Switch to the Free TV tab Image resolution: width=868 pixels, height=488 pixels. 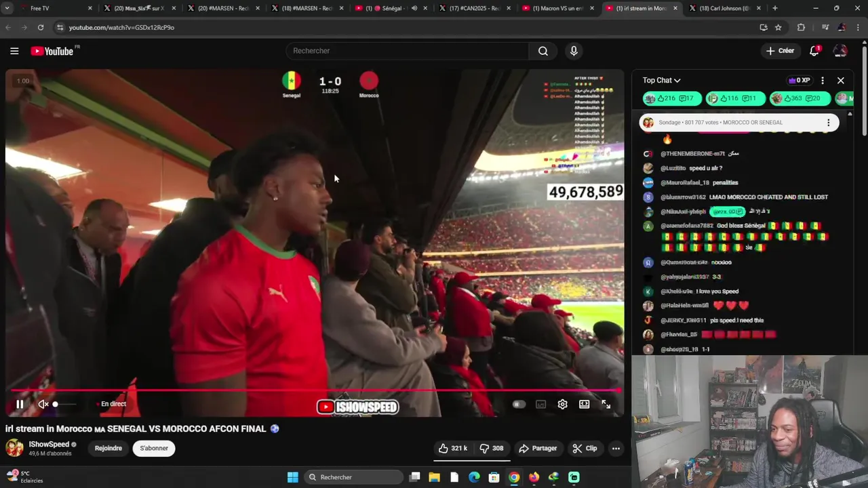click(58, 8)
